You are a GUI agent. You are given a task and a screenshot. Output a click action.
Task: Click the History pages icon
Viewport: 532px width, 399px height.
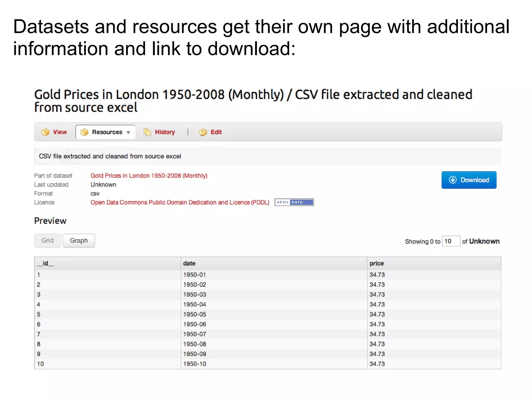pos(147,132)
